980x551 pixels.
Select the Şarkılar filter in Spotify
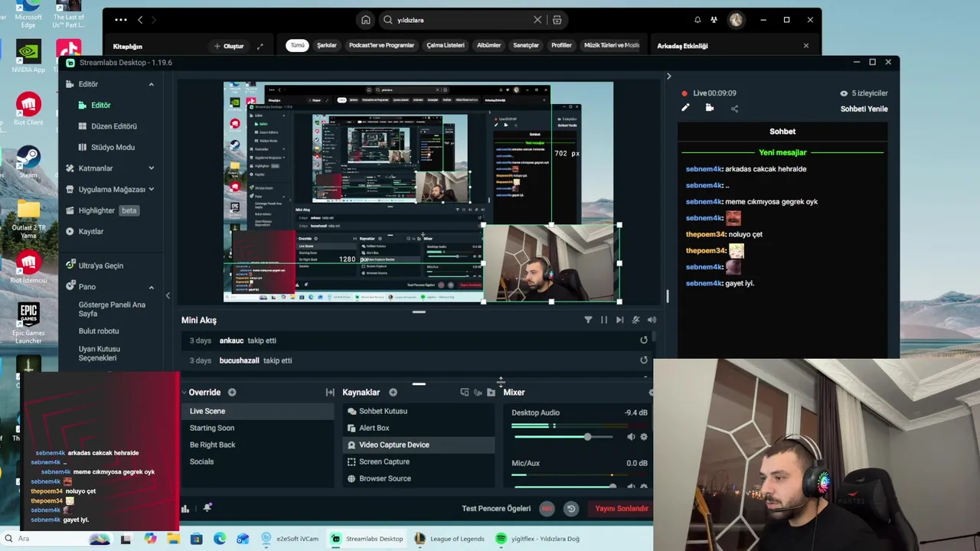[327, 45]
